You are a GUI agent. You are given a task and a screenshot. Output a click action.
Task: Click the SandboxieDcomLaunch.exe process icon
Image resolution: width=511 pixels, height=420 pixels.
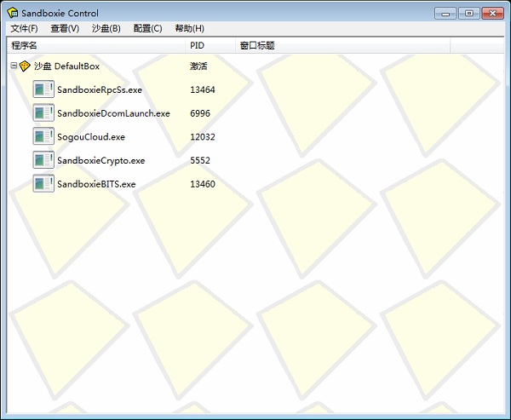tap(43, 112)
